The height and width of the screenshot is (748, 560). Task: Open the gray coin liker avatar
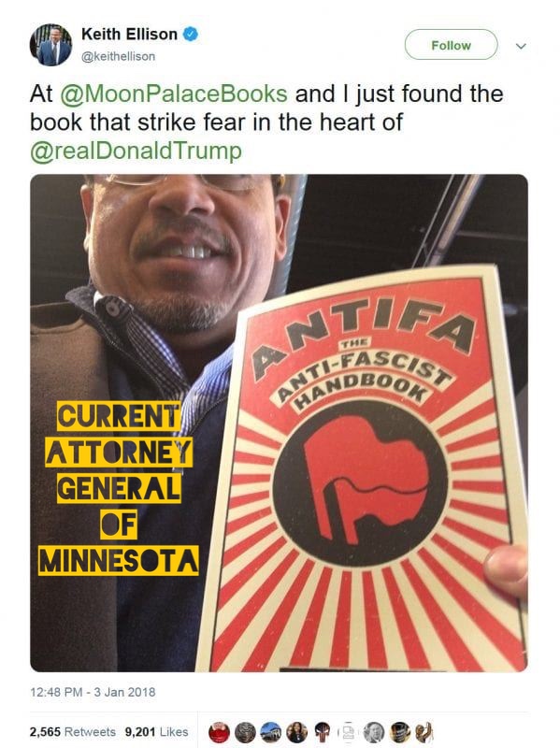point(245,732)
